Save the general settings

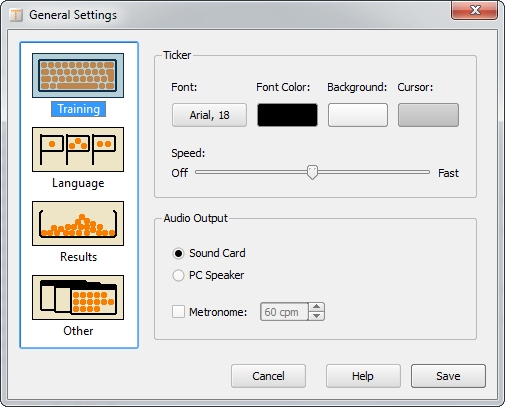pyautogui.click(x=448, y=376)
